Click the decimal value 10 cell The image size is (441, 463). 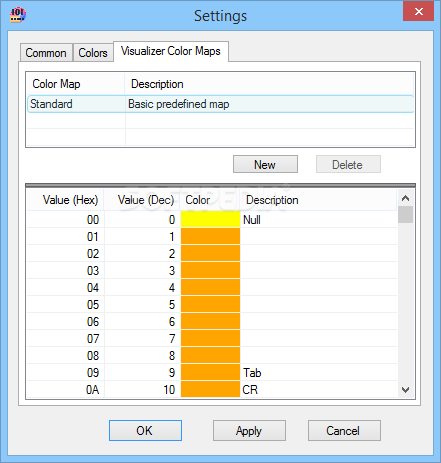click(x=142, y=389)
